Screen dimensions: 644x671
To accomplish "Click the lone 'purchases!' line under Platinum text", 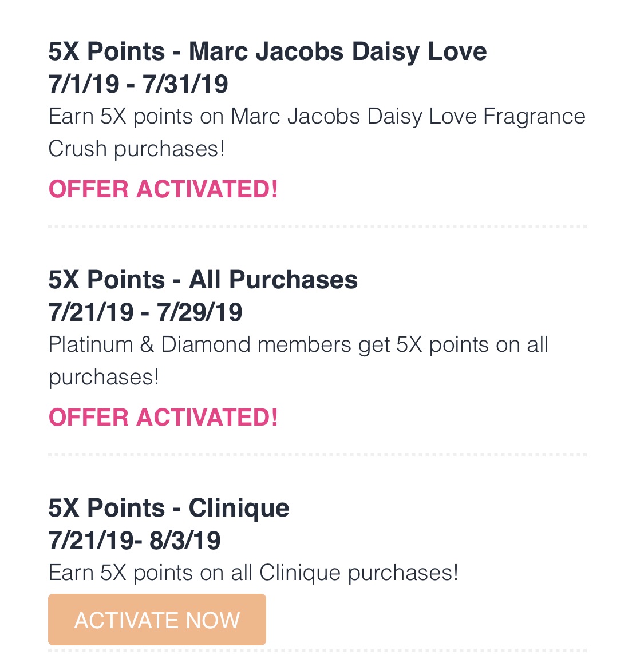I will pos(104,378).
